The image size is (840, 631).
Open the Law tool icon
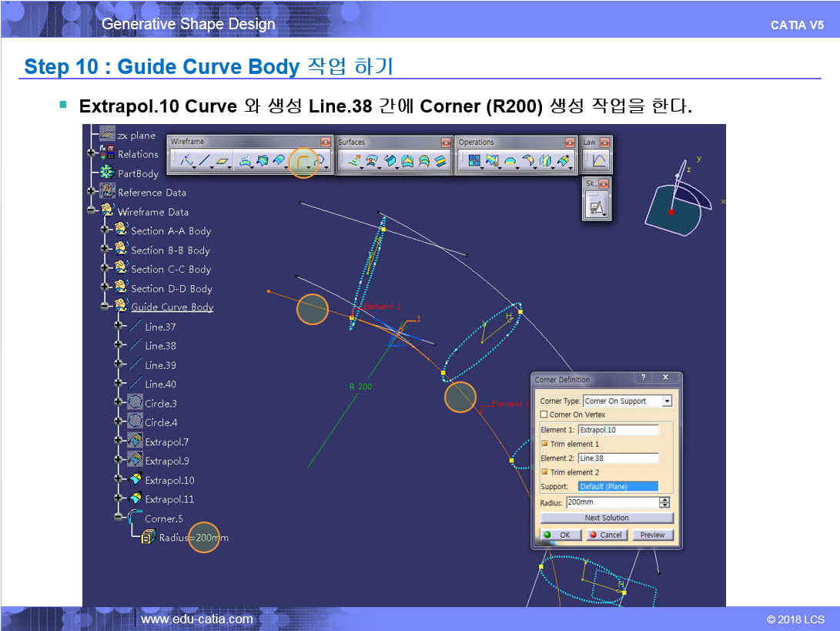click(x=598, y=161)
